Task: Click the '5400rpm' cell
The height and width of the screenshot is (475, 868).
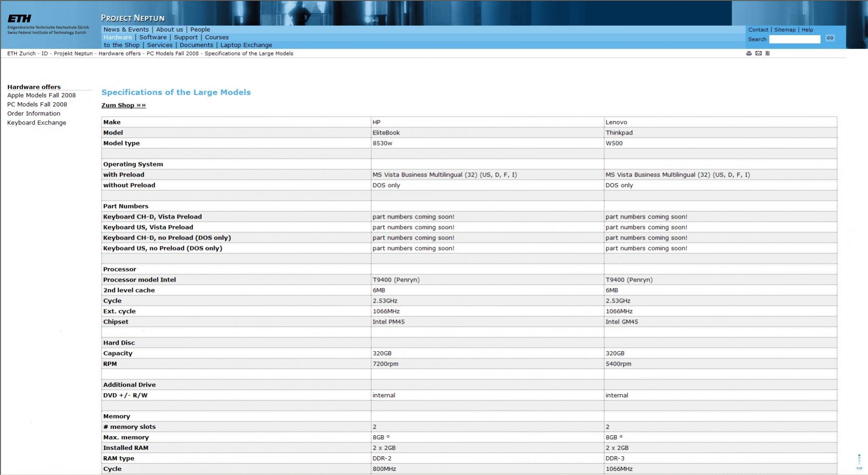Action: 720,364
